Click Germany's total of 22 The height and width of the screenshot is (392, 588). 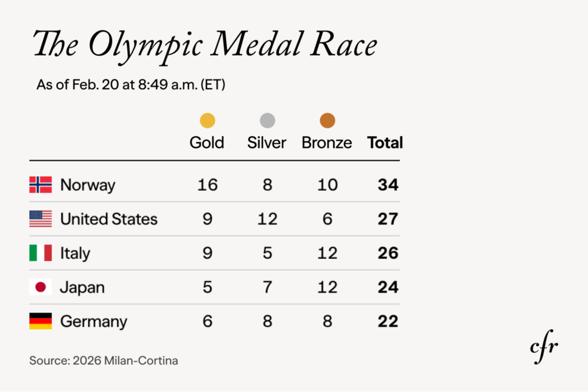click(388, 321)
